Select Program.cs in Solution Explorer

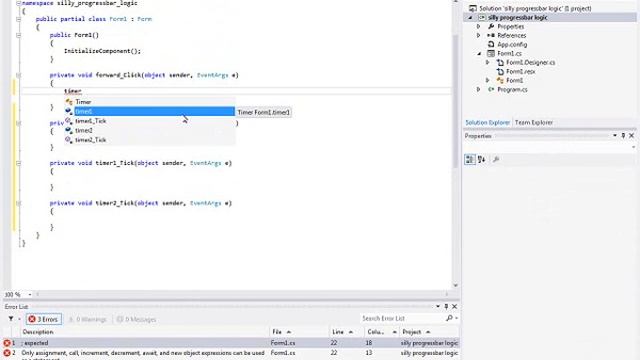pos(512,89)
